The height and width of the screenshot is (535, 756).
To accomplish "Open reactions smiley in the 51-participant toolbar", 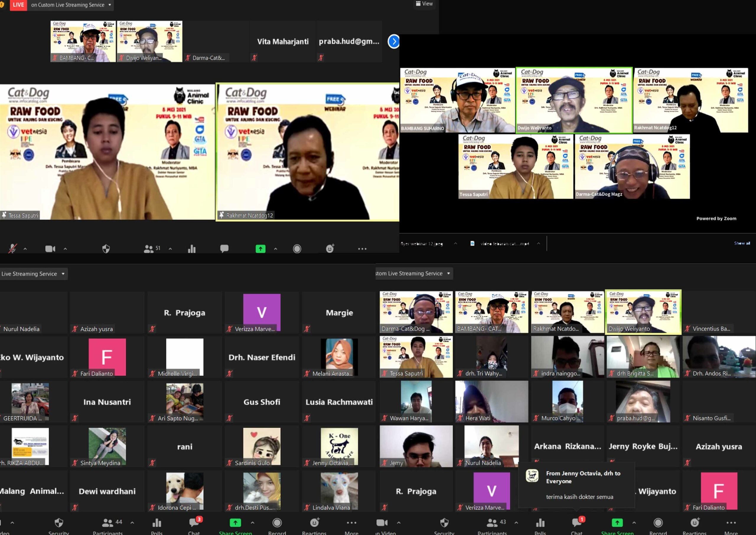I will (330, 249).
